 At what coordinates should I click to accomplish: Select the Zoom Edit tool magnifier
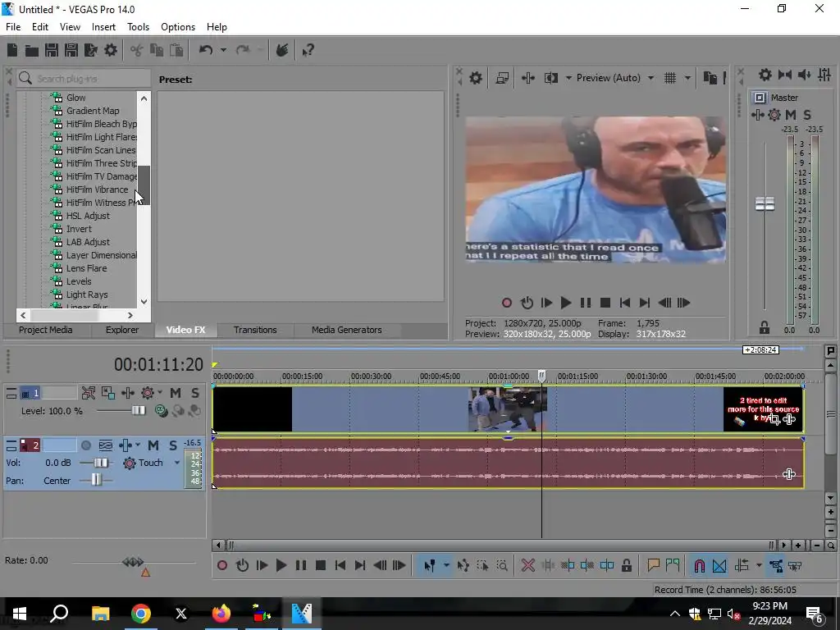point(502,565)
